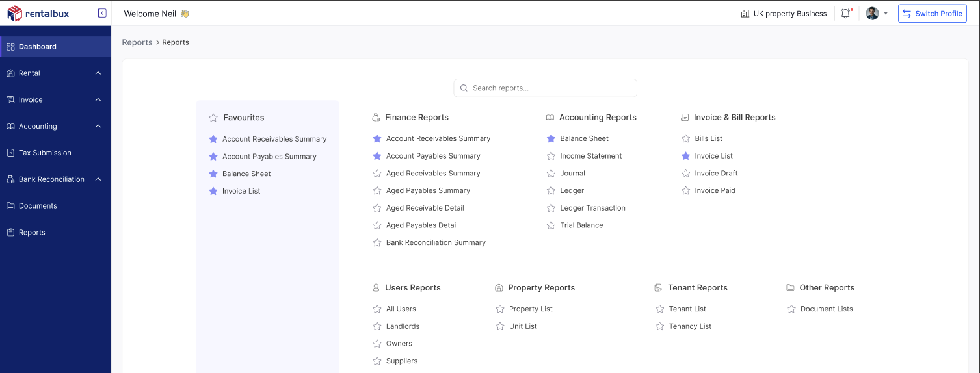Click the Reports clipboard icon in sidebar
The image size is (980, 373).
pyautogui.click(x=10, y=233)
